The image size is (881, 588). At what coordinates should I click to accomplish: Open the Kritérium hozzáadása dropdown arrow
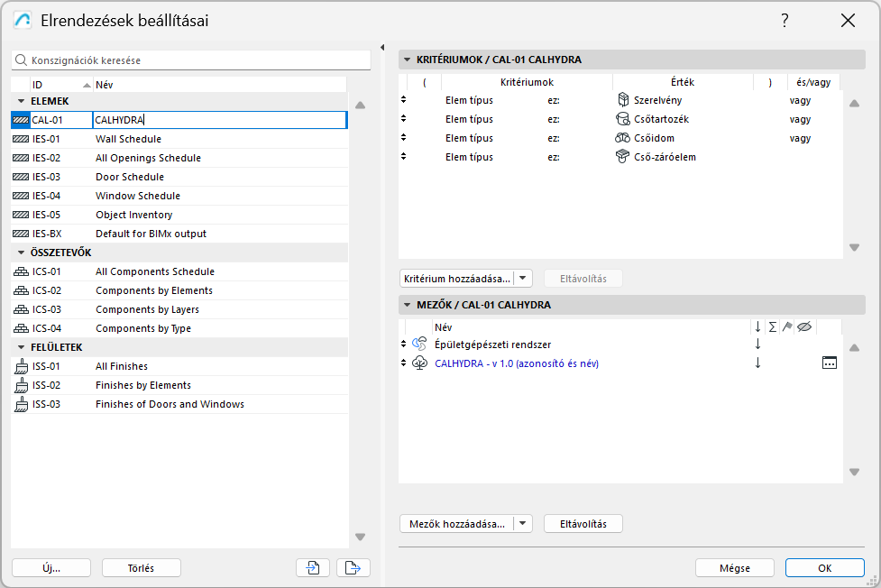coord(524,279)
